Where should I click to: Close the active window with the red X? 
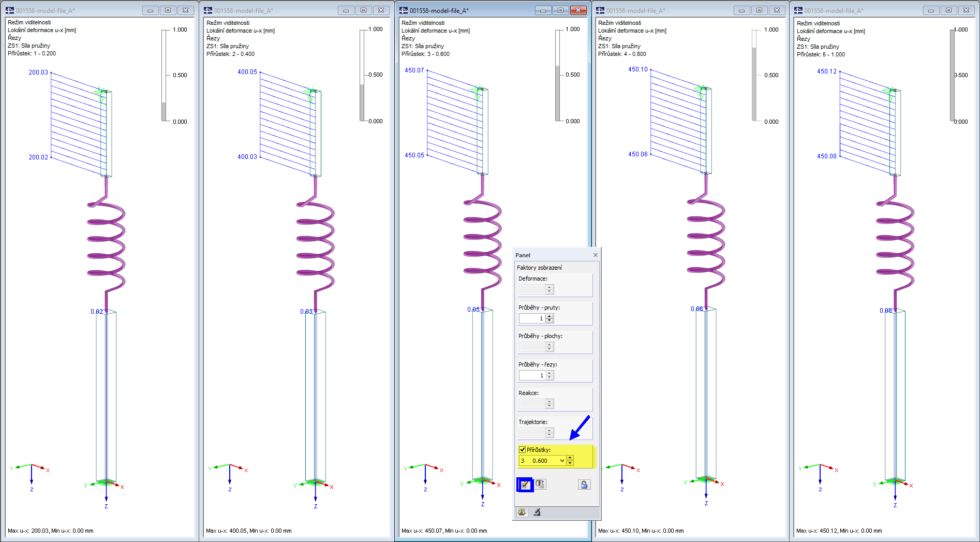pos(578,10)
